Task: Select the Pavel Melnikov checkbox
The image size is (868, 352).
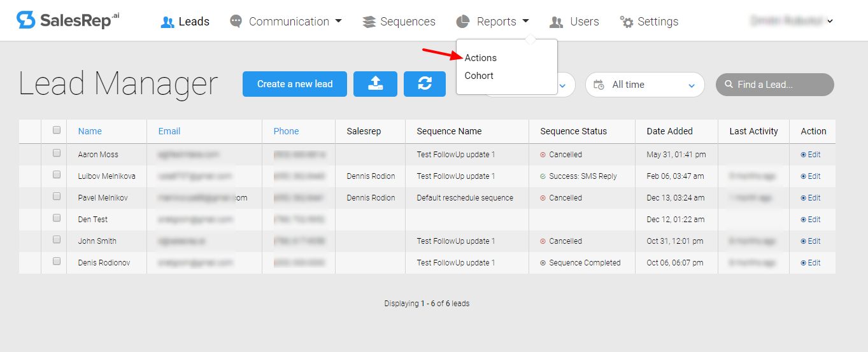Action: click(57, 196)
